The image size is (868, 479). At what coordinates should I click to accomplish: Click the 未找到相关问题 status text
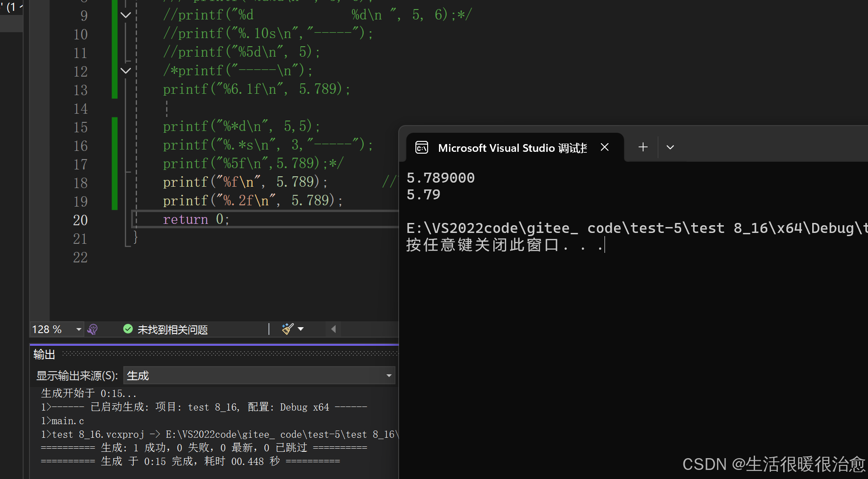pos(172,329)
